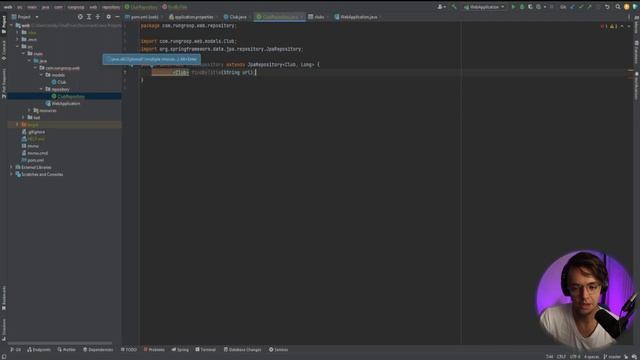Open the Project tool window stripe button
640x360 pixels.
point(4,24)
